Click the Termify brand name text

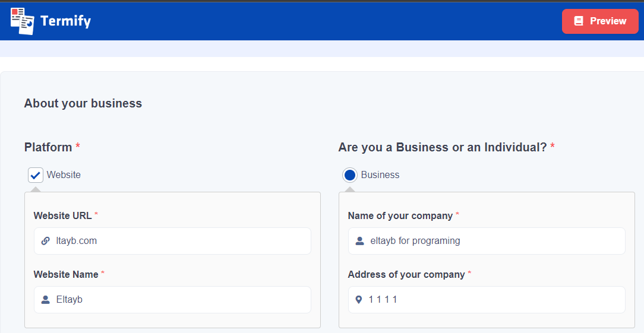[65, 21]
